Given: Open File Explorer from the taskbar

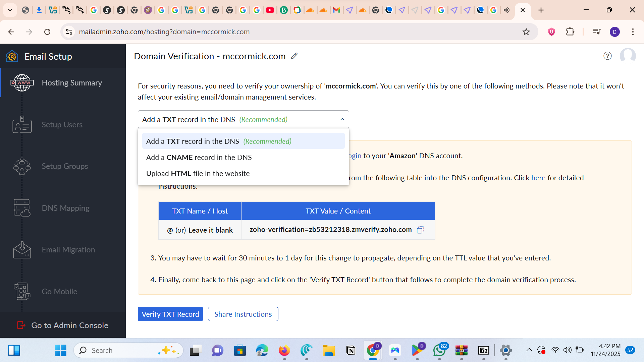Looking at the screenshot, I should 329,351.
